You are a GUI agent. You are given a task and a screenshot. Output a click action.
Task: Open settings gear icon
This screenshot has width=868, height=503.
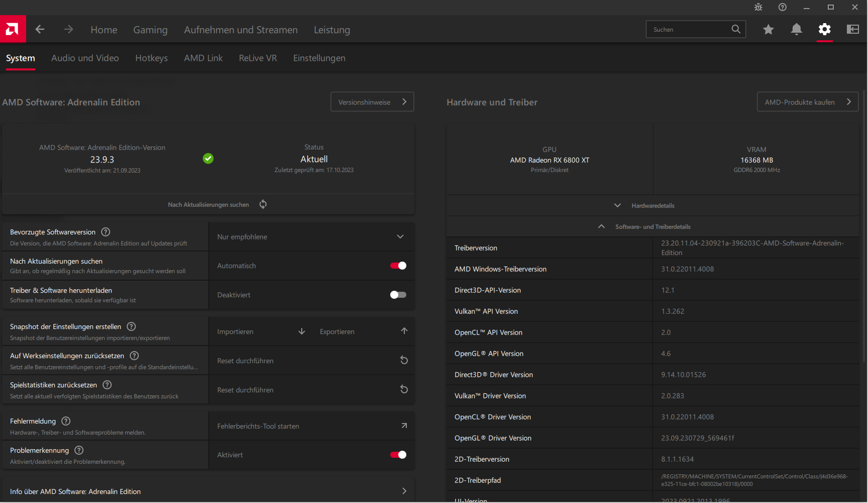tap(825, 29)
